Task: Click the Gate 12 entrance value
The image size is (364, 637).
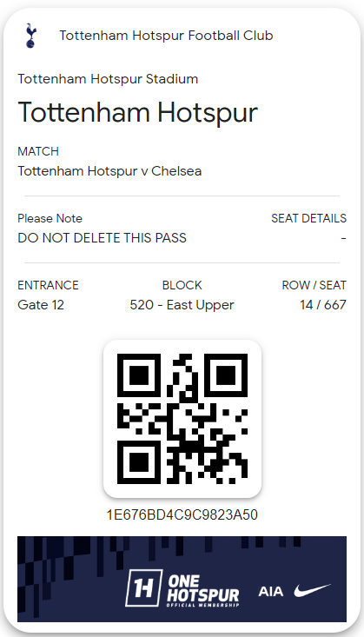Action: [41, 305]
